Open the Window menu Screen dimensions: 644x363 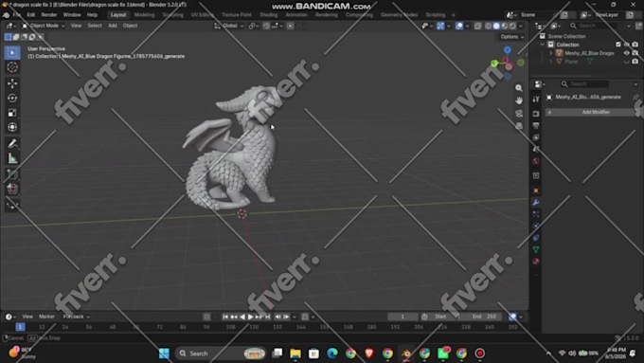point(72,15)
